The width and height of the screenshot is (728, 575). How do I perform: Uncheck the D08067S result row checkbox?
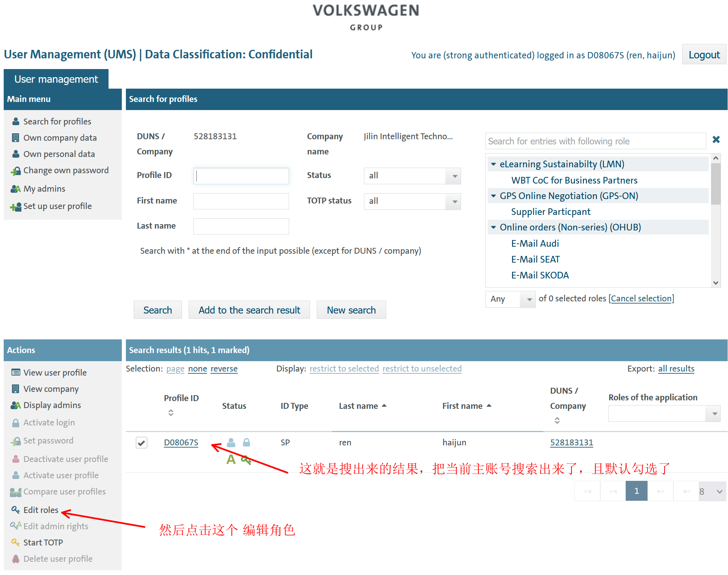point(141,442)
